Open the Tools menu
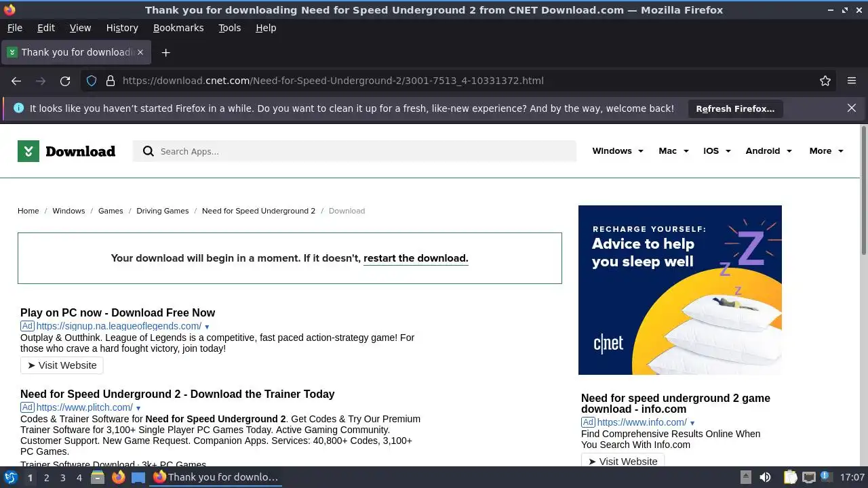 tap(229, 28)
